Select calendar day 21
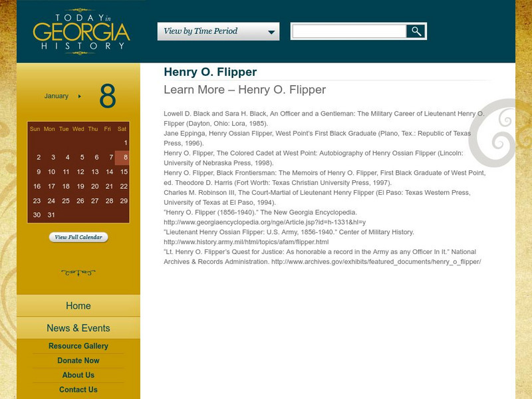 (109, 187)
